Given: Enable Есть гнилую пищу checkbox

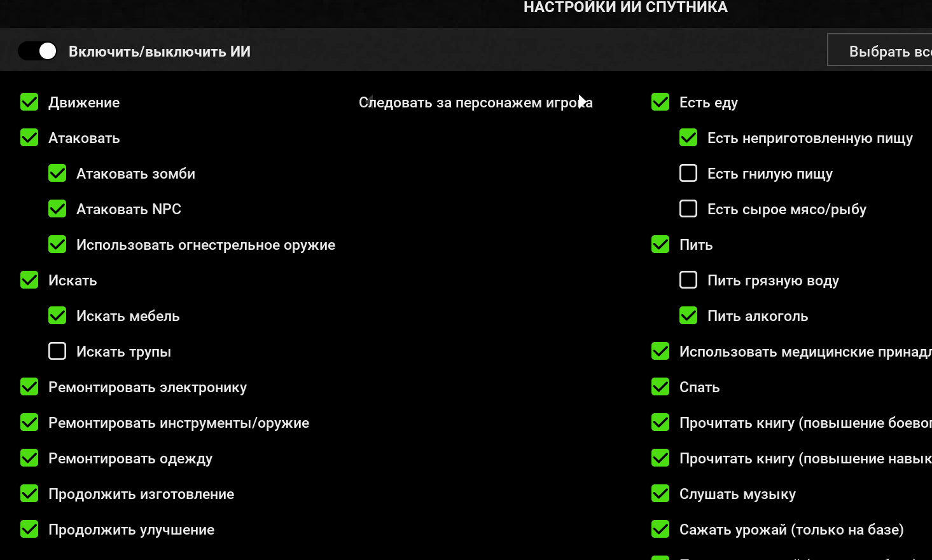Looking at the screenshot, I should [x=688, y=174].
